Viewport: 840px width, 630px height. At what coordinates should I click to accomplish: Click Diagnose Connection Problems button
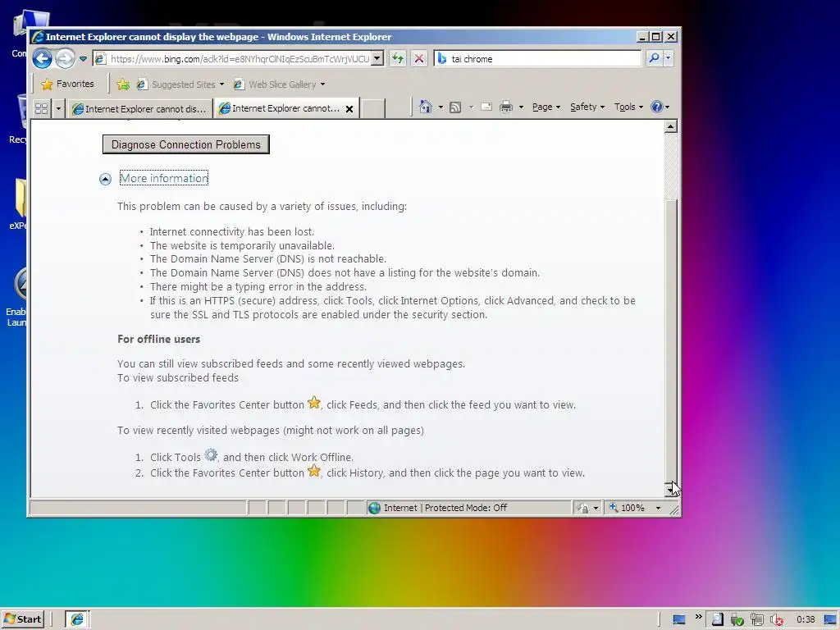tap(186, 144)
